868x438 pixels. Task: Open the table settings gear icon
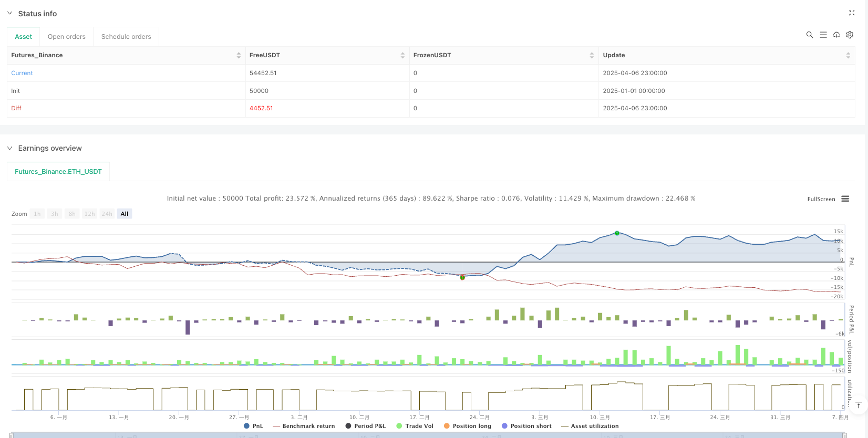pos(850,35)
